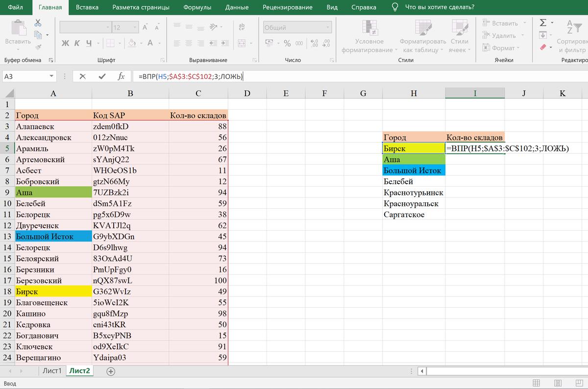
Task: Apply percent style with % icon
Action: tap(287, 43)
